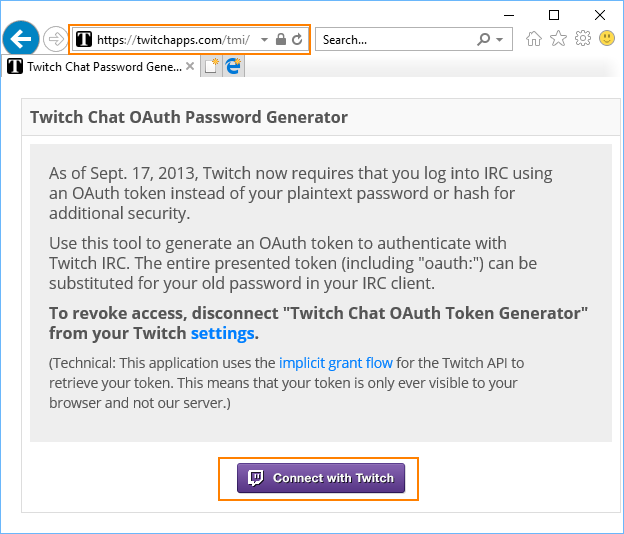
Task: Open a new tab button
Action: [x=211, y=66]
